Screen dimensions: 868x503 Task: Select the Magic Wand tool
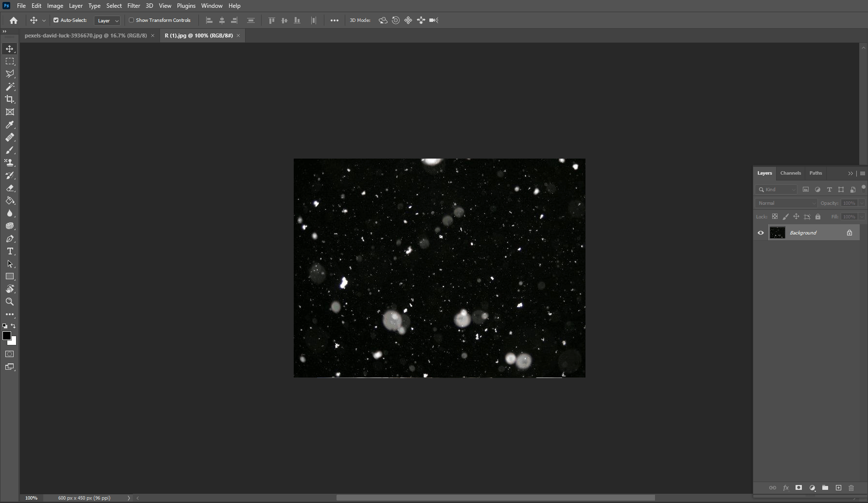click(10, 87)
